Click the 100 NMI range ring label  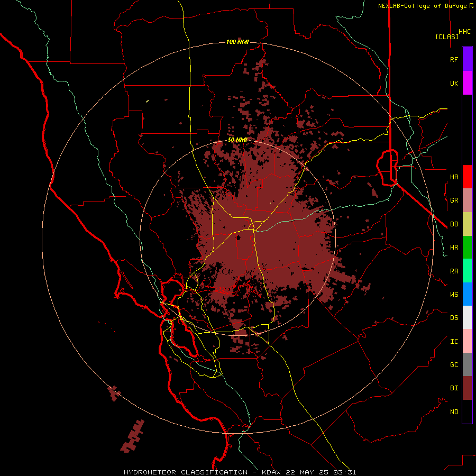pyautogui.click(x=237, y=42)
